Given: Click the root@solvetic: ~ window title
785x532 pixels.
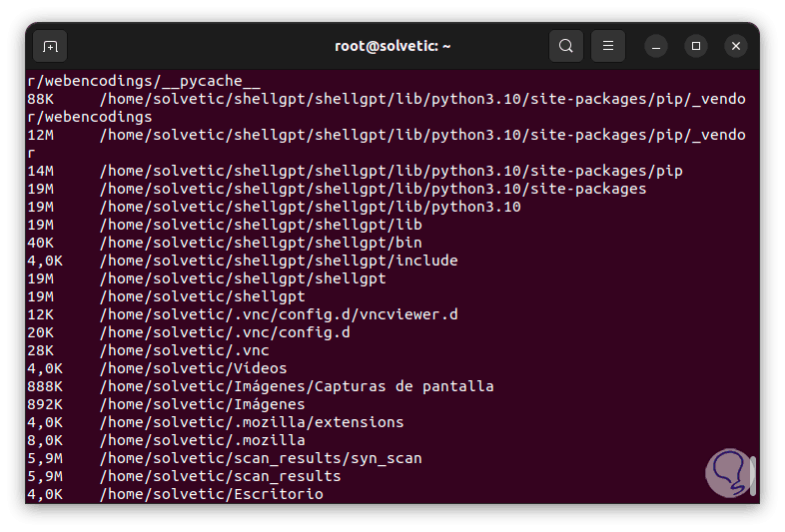Looking at the screenshot, I should [392, 46].
